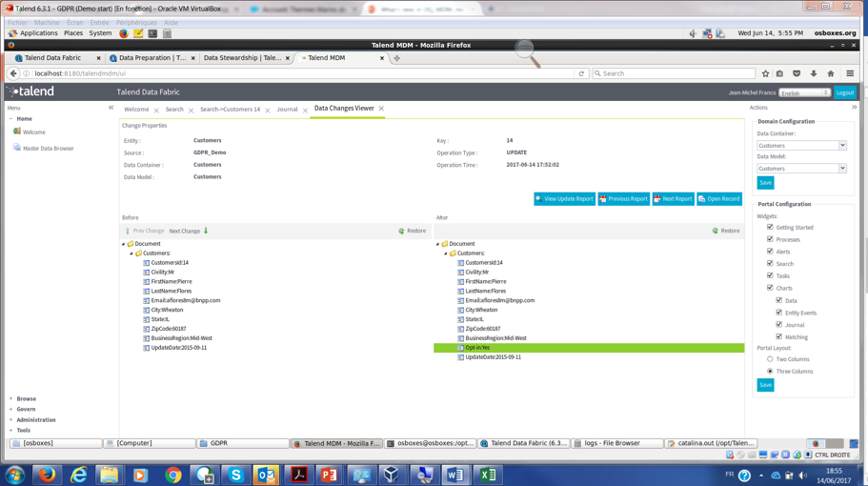
Task: Open Word from the Windows taskbar
Action: click(455, 475)
